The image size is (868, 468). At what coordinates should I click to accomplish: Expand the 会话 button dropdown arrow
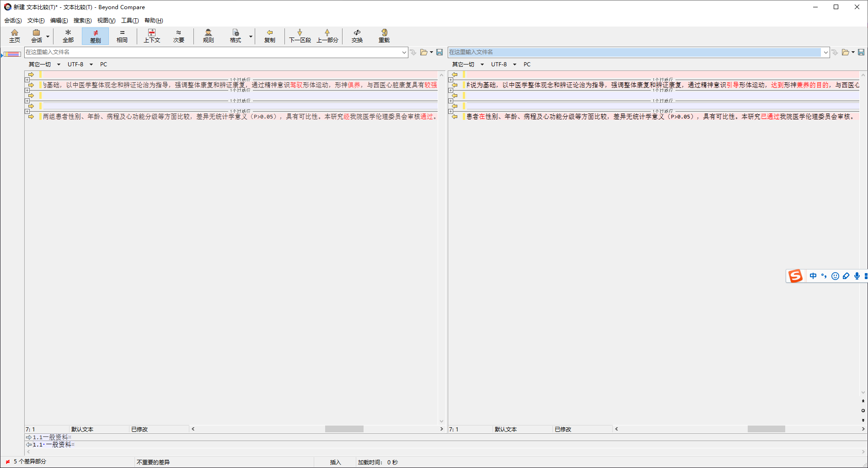coord(48,37)
